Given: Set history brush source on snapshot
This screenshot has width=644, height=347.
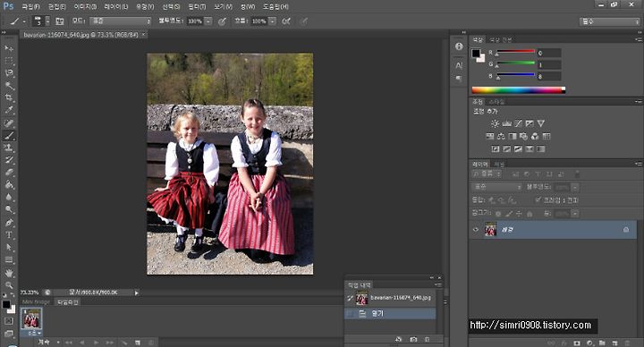Looking at the screenshot, I should [350, 298].
